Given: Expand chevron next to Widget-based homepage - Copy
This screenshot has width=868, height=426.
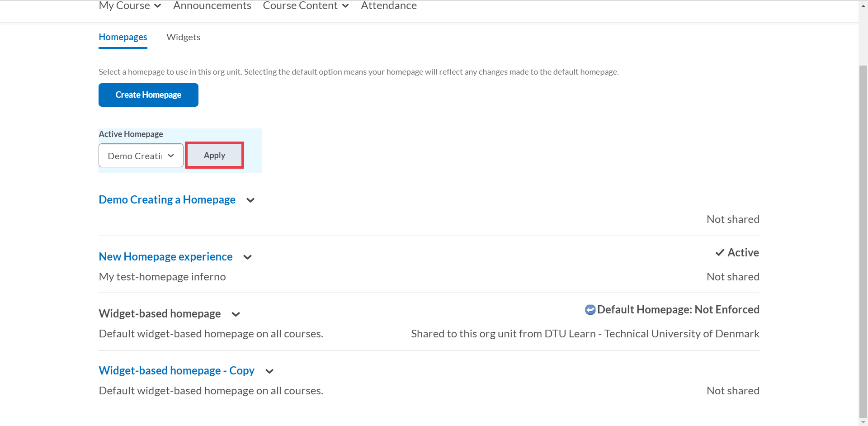Looking at the screenshot, I should coord(269,371).
